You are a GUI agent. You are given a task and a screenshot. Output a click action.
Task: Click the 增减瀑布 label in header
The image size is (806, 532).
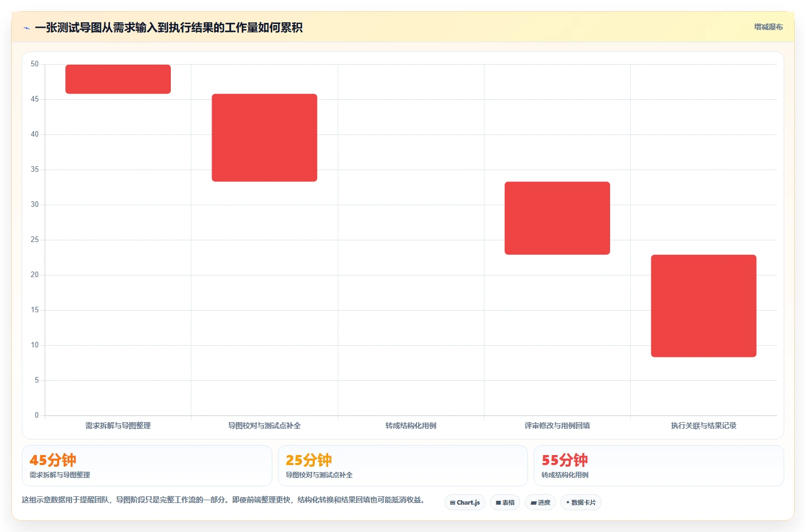click(769, 27)
